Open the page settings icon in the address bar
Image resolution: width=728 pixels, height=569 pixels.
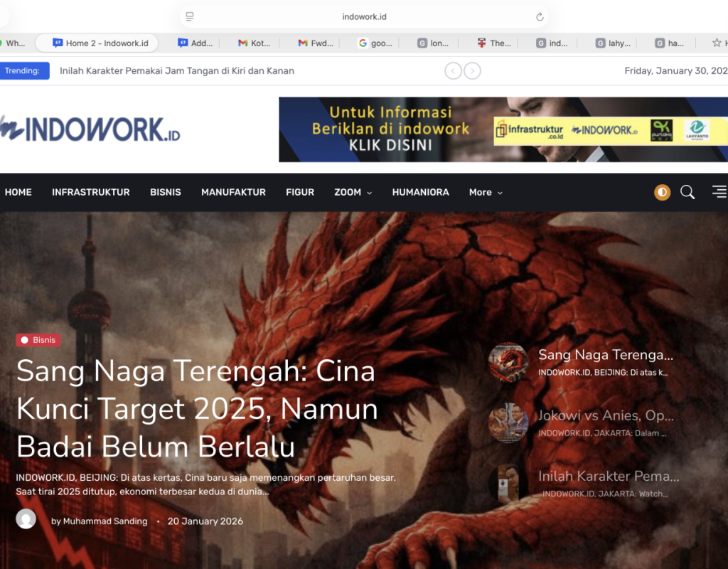pyautogui.click(x=189, y=17)
